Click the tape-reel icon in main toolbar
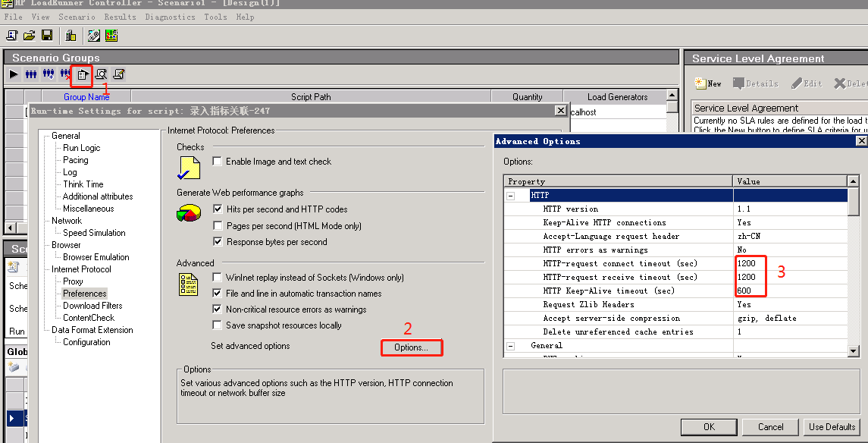This screenshot has height=443, width=868. [x=93, y=36]
